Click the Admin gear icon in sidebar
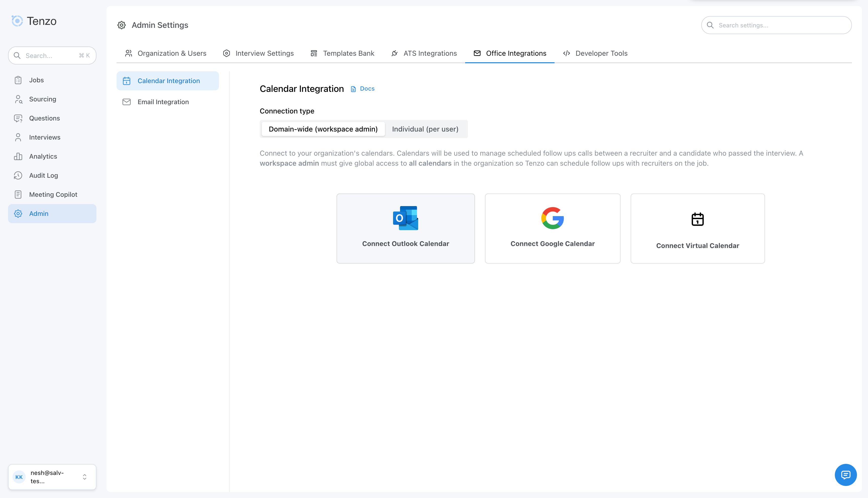868x498 pixels. (x=18, y=214)
